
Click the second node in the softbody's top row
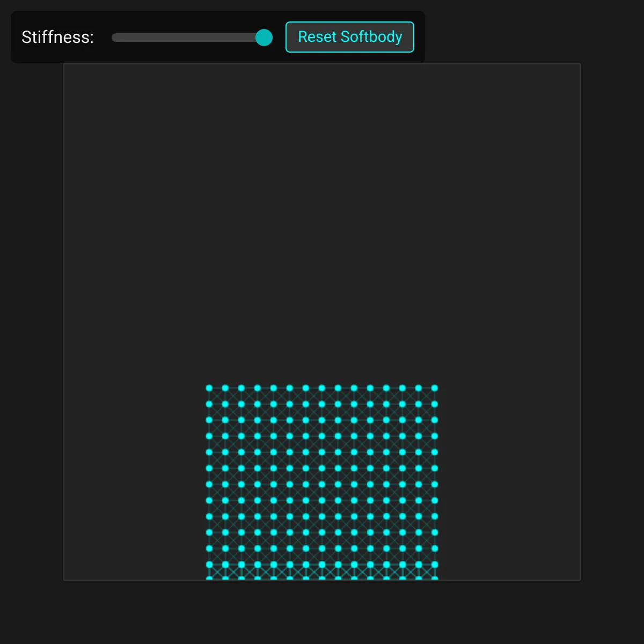(x=225, y=388)
